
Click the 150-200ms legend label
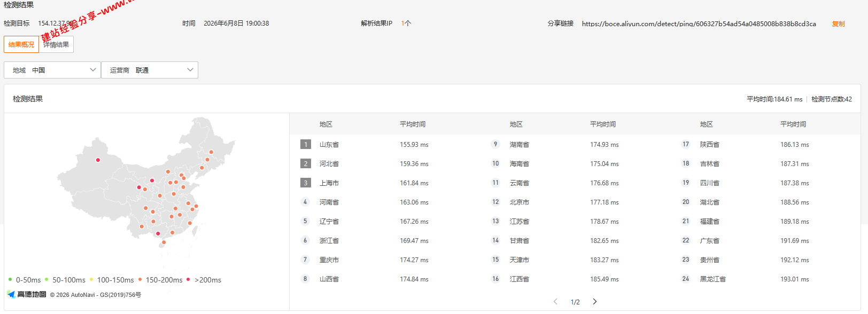click(x=164, y=280)
